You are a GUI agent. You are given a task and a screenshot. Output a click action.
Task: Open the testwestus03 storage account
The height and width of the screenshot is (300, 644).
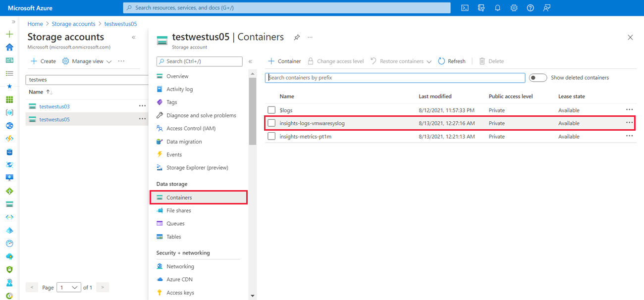coord(54,106)
